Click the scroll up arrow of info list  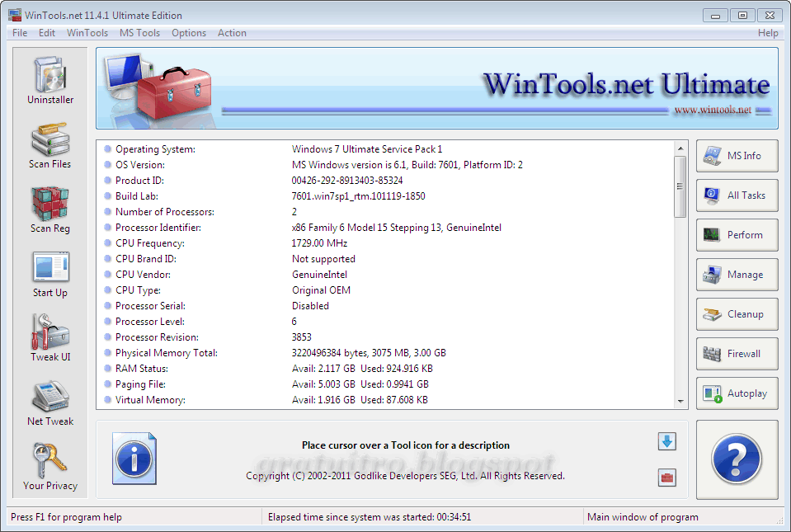coord(680,148)
